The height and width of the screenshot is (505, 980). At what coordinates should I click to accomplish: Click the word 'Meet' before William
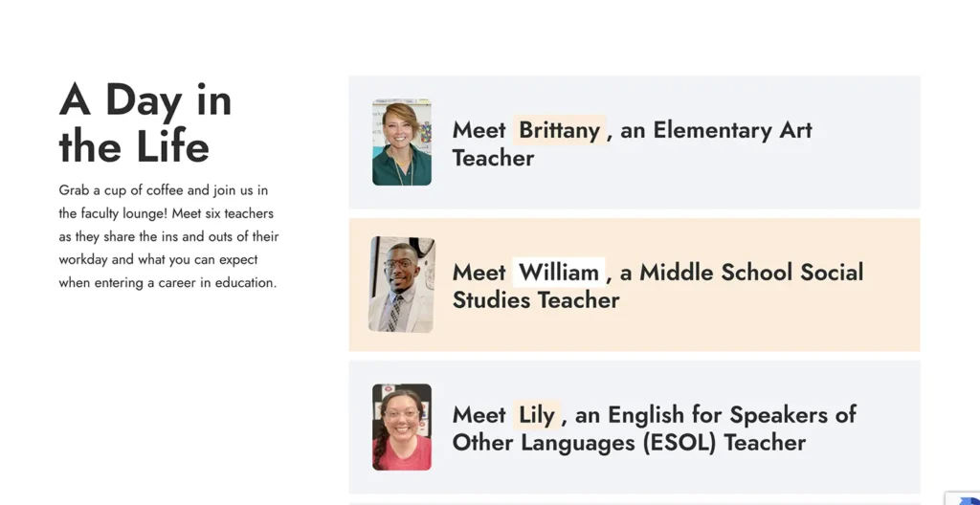tap(479, 273)
